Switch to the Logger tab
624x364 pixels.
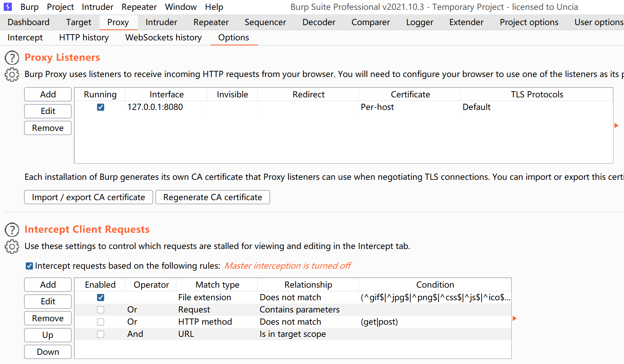[420, 22]
